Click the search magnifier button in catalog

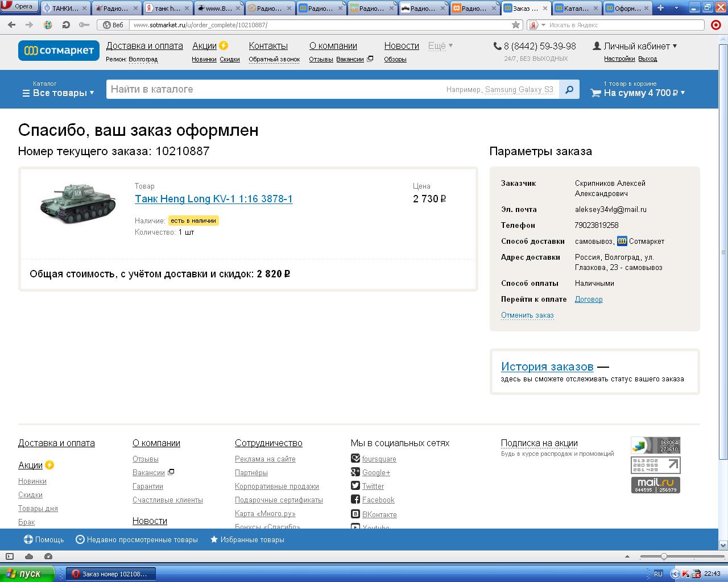569,89
